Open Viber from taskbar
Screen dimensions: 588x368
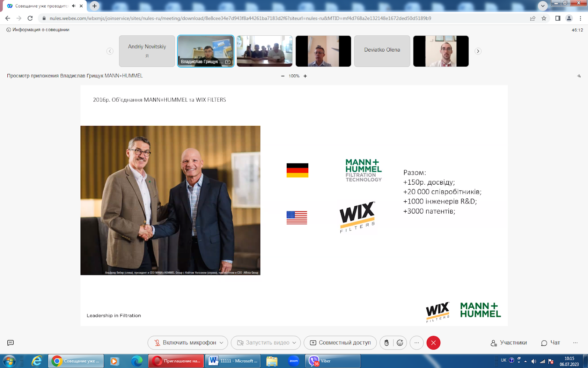(333, 361)
